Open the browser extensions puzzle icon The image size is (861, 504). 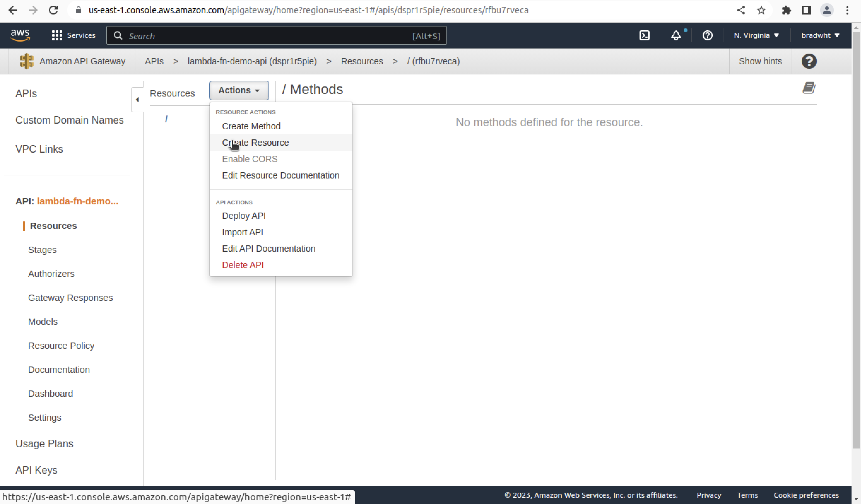click(x=786, y=10)
